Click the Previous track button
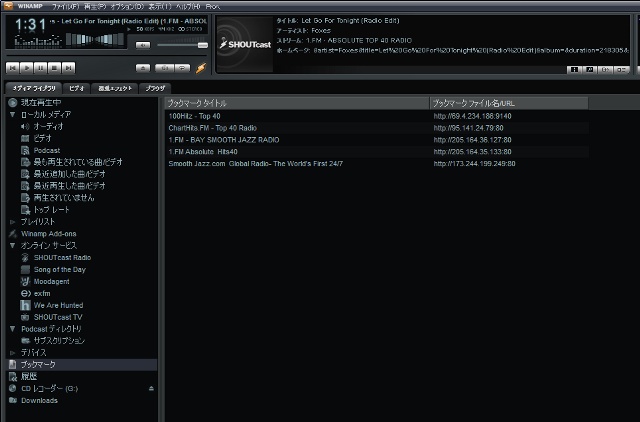 coord(12,68)
